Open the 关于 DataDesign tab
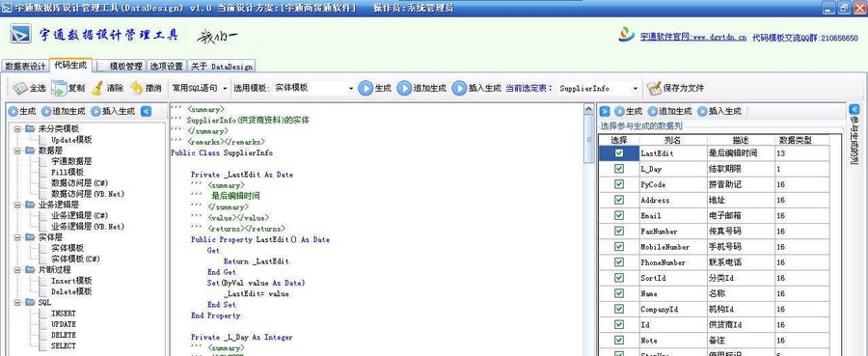The height and width of the screenshot is (356, 868). [222, 66]
